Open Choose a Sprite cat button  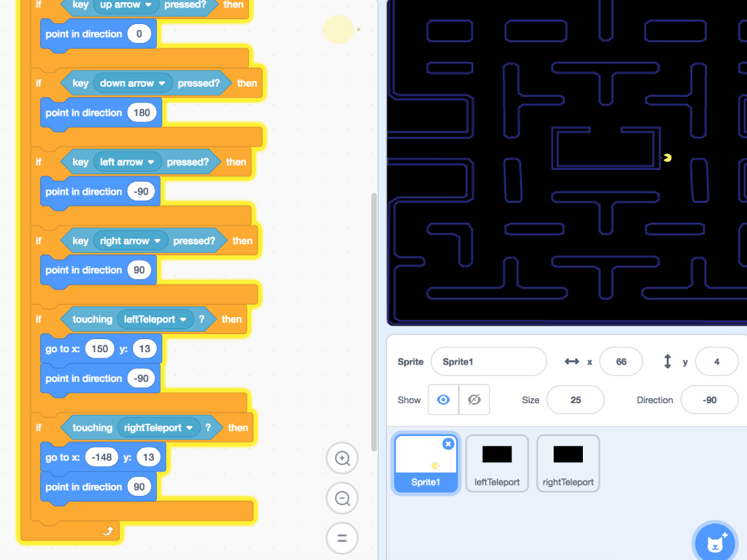(715, 542)
